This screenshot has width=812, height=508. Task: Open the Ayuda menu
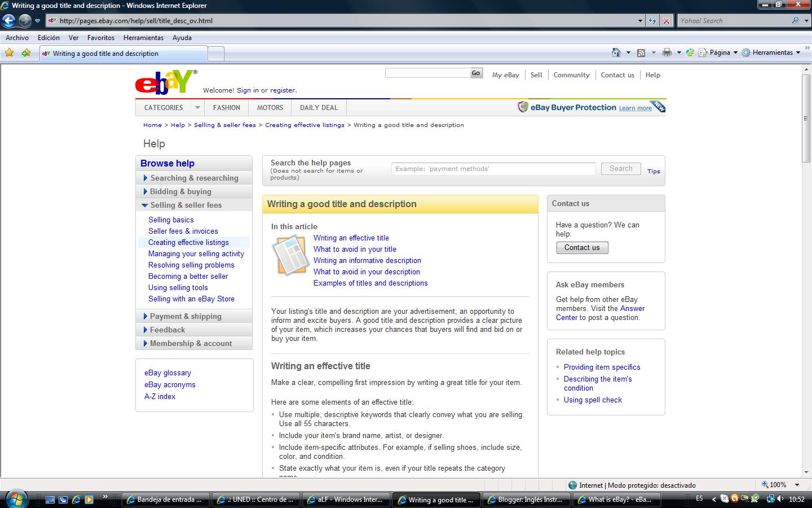click(x=182, y=38)
